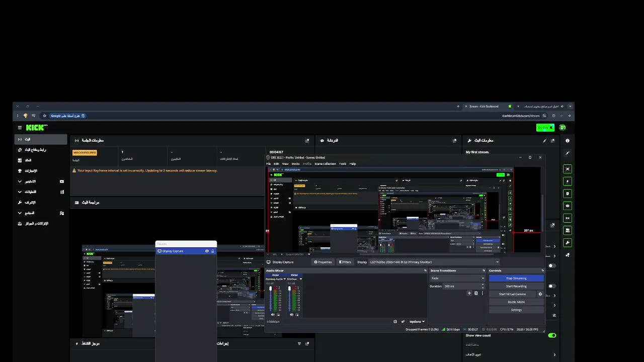644x362 pixels.
Task: Open OBS Settings button
Action: coord(516,310)
